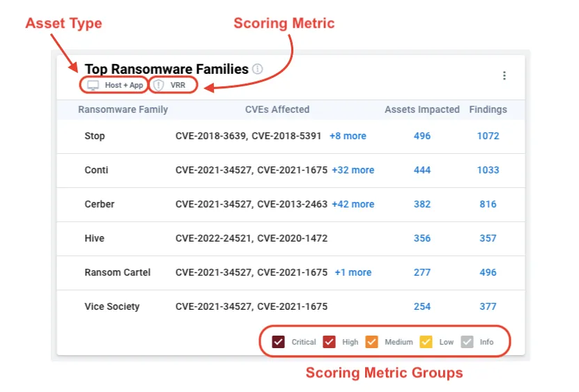Click CVE-2018-3639, CVE-2018-5391 in Stop row
Viewport: 579px width, 392px height.
click(248, 136)
